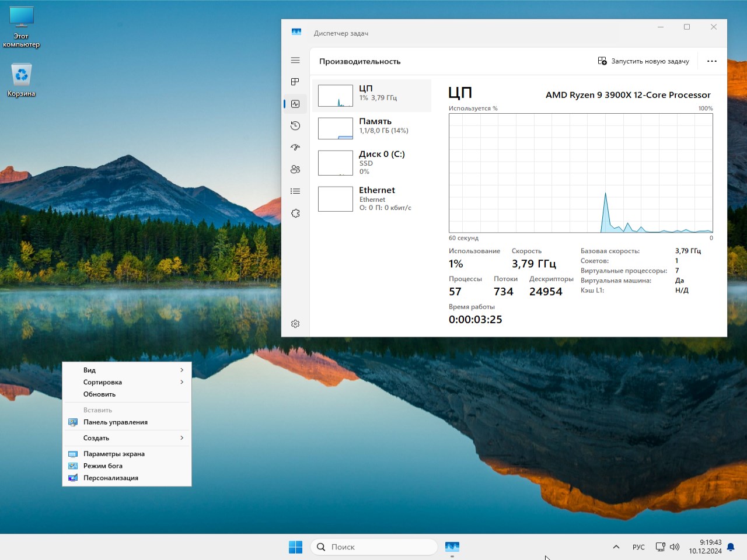
Task: Click the Task Manager taskbar icon
Action: (x=452, y=547)
